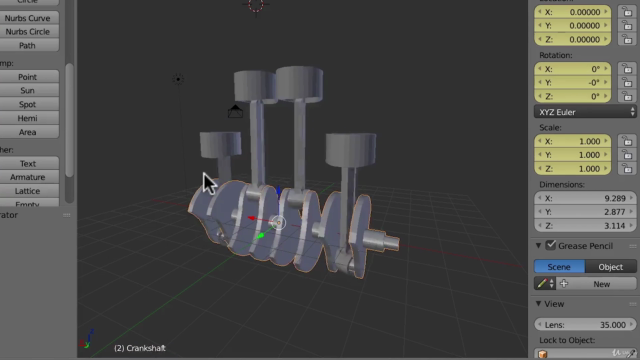Viewport: 640px width, 360px height.
Task: Lock the Scale Z value
Action: pyautogui.click(x=627, y=169)
